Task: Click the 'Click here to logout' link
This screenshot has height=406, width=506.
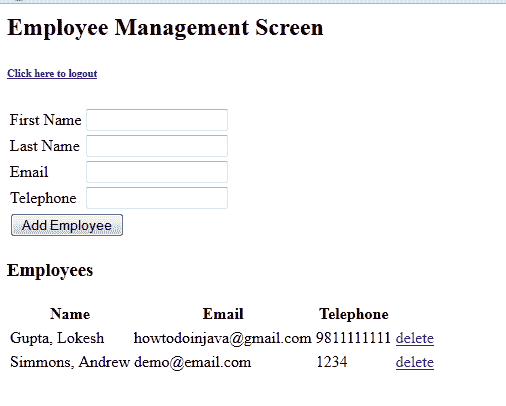Action: pos(52,73)
